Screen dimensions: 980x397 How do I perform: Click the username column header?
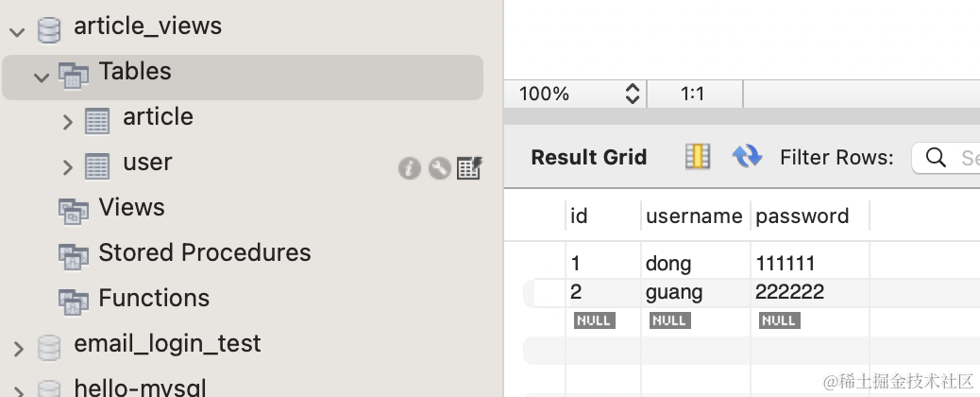[694, 216]
